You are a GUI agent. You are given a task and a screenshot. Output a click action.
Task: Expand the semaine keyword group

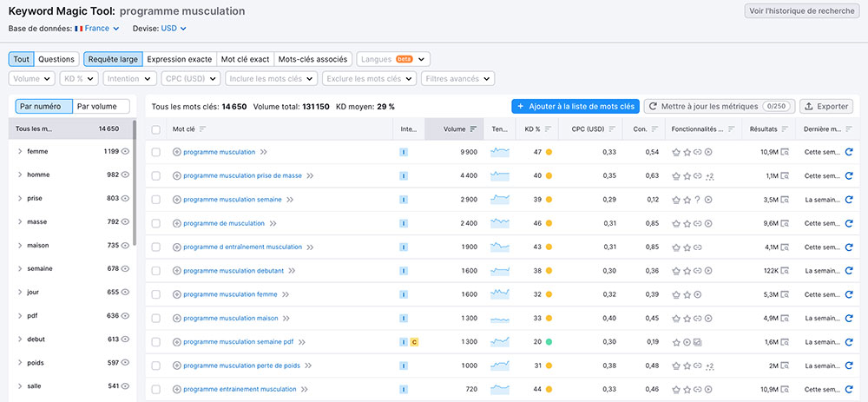(x=20, y=269)
